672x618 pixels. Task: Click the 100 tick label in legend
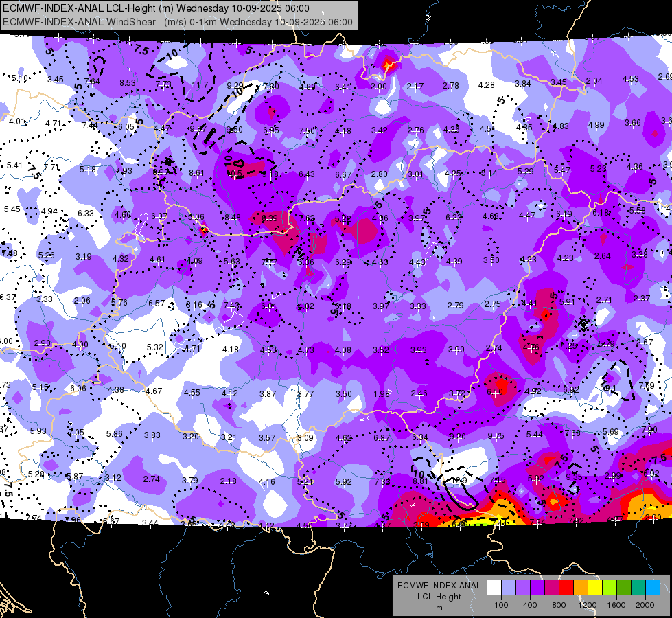(x=501, y=605)
